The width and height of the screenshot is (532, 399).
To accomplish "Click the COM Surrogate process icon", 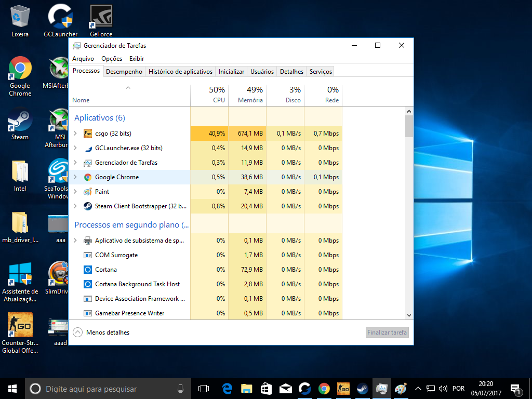I will click(88, 255).
